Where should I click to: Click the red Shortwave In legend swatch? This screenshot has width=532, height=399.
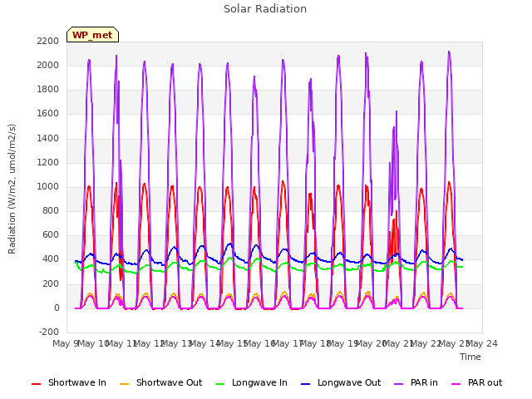coord(37,384)
